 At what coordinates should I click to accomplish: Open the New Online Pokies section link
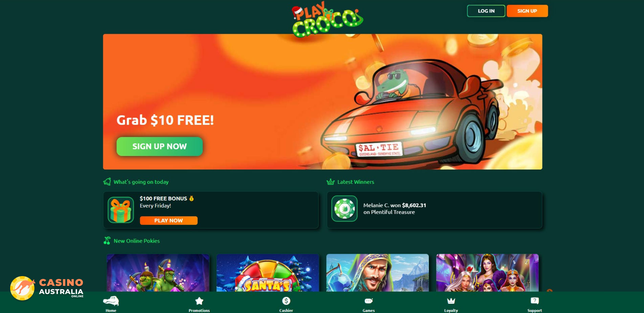tap(137, 241)
